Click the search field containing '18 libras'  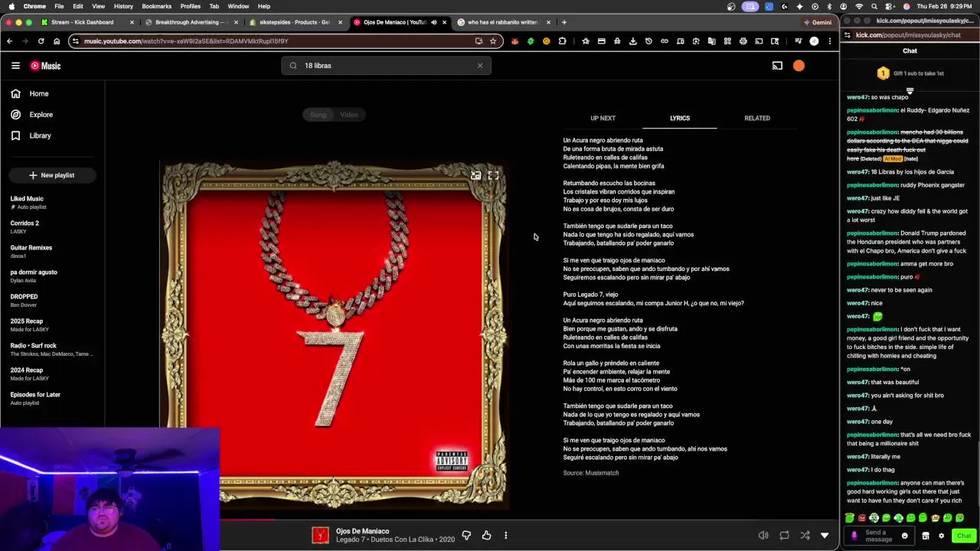click(386, 66)
